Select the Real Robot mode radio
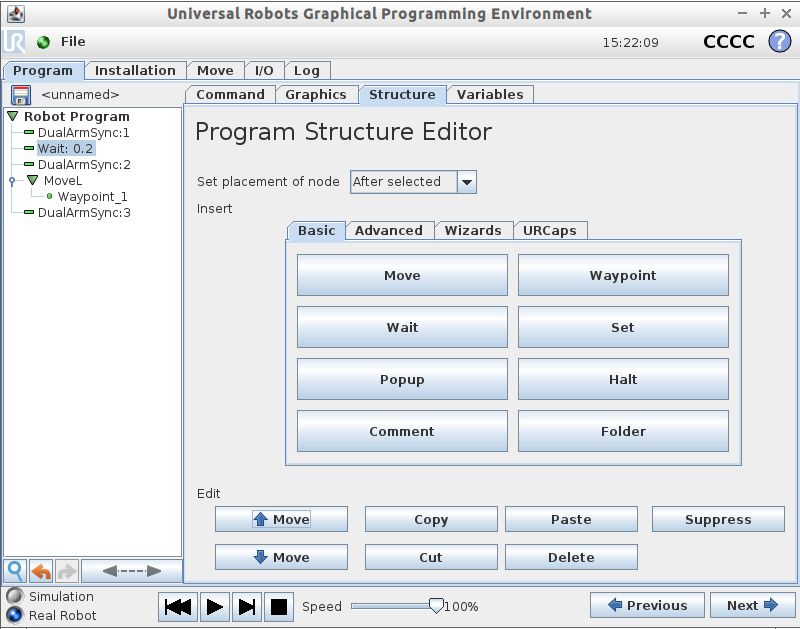Viewport: 800px width, 629px height. tap(15, 615)
